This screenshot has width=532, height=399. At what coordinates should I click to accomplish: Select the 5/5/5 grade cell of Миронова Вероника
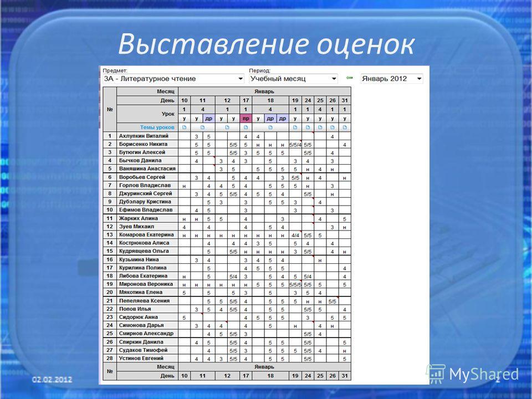pos(295,285)
